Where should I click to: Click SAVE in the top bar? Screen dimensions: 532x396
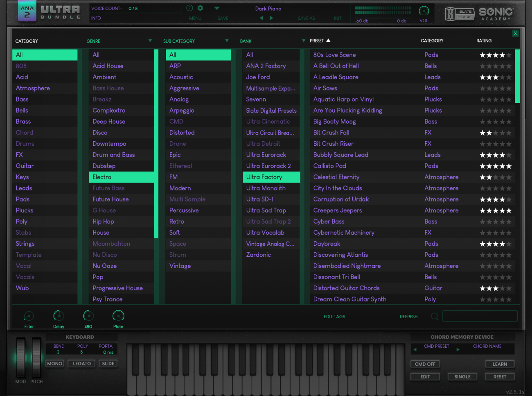point(223,18)
